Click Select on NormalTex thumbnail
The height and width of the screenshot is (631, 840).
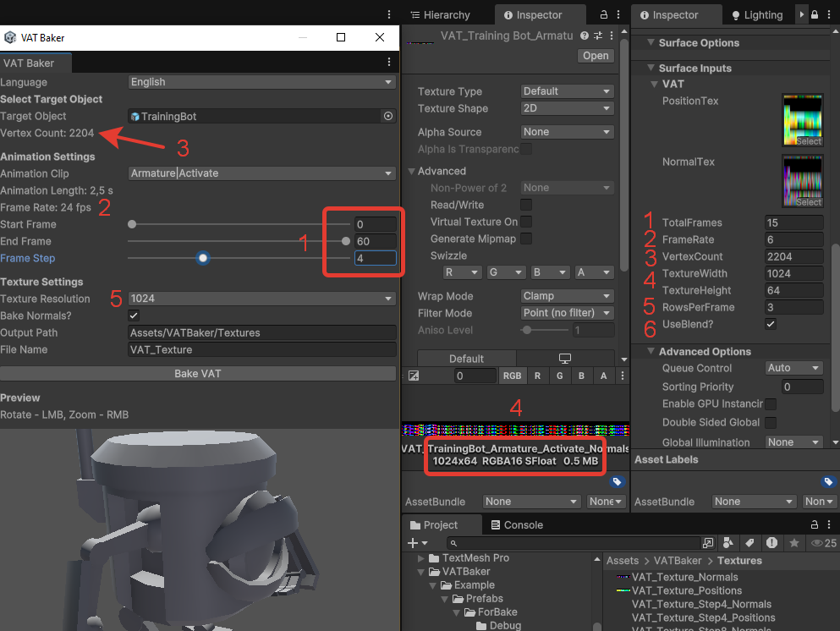809,202
